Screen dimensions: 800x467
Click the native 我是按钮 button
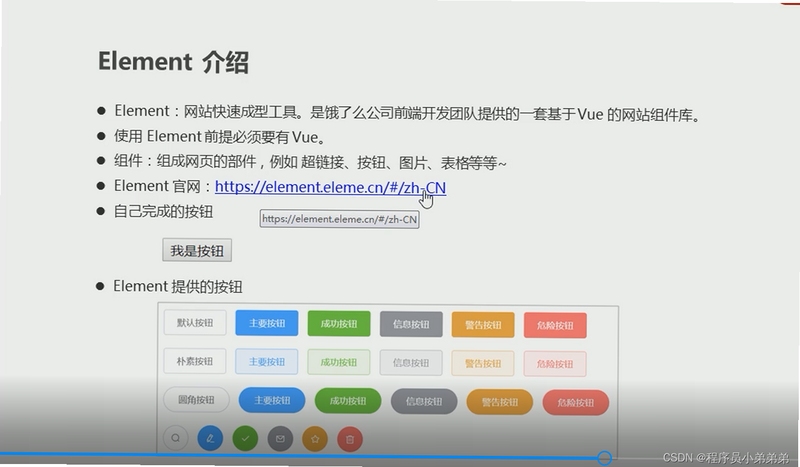tap(197, 251)
